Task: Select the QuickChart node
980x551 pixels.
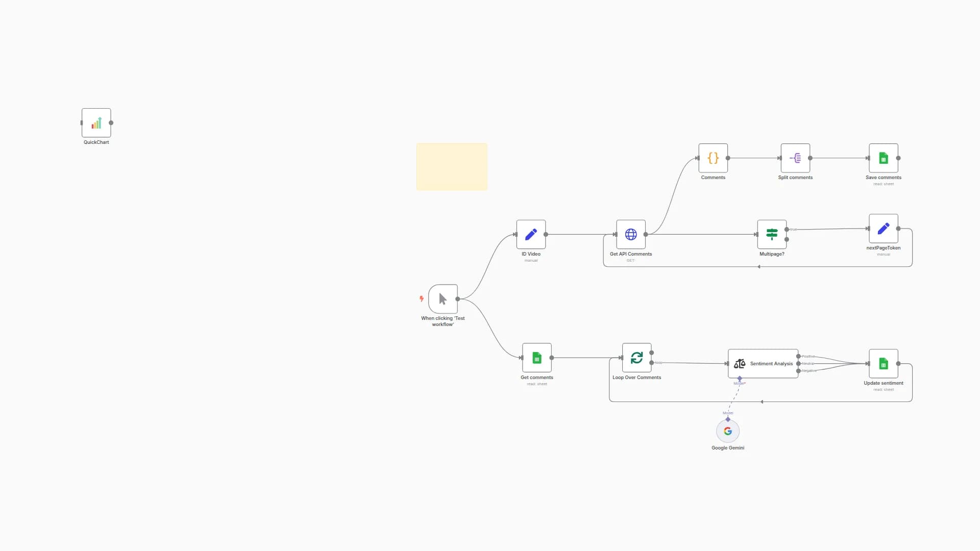Action: [96, 123]
